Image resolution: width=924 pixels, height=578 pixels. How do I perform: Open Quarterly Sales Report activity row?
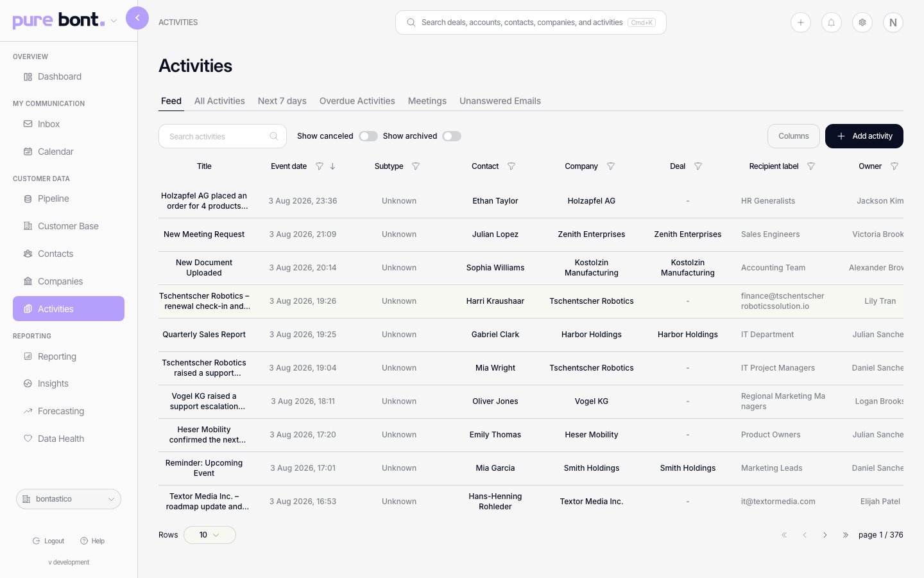point(204,335)
